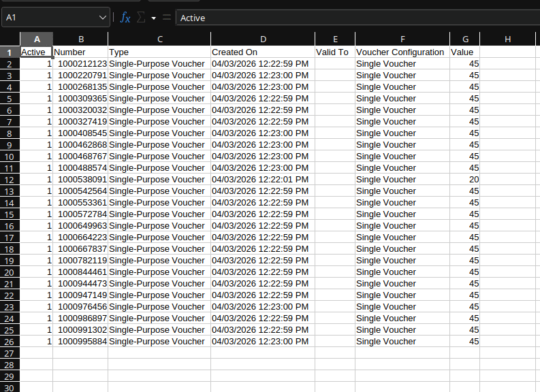Select cell with number 1000991302
The width and height of the screenshot is (540, 392).
[x=80, y=330]
